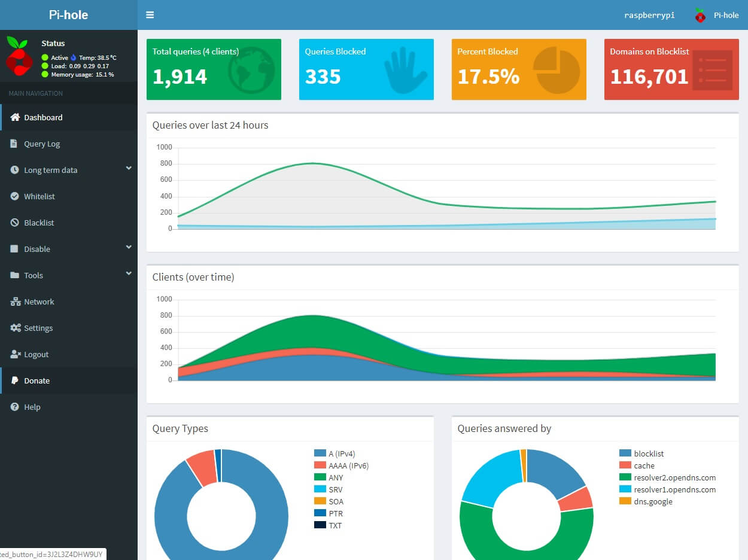Click the Pi-hole title in header
Screen dimensions: 748x560
click(68, 15)
